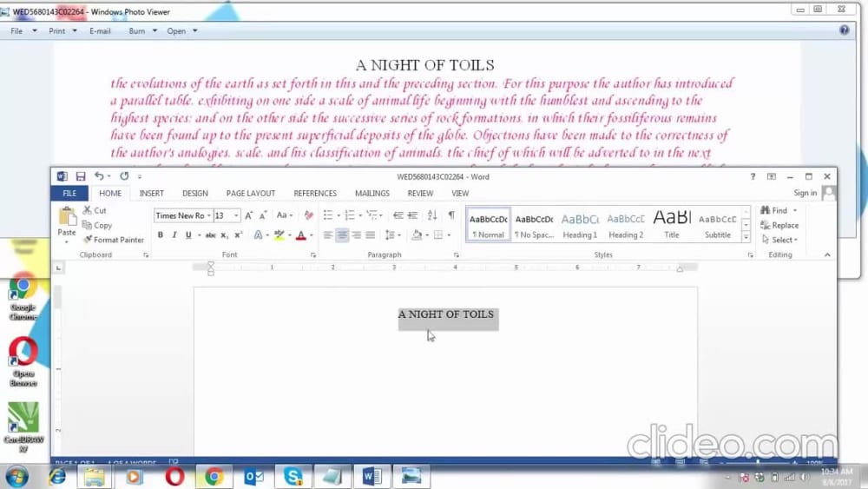
Task: Align text right in Paragraph group
Action: pyautogui.click(x=357, y=235)
